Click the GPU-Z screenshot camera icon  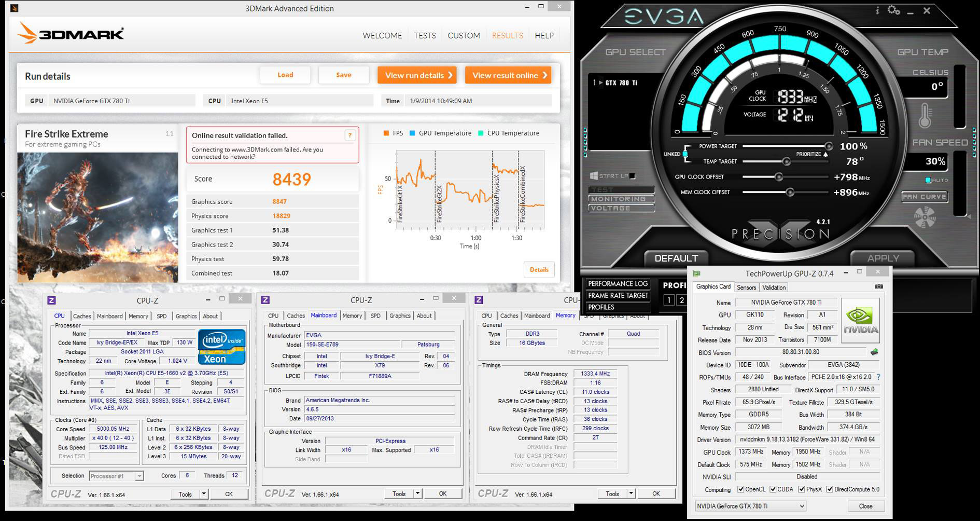click(x=879, y=286)
